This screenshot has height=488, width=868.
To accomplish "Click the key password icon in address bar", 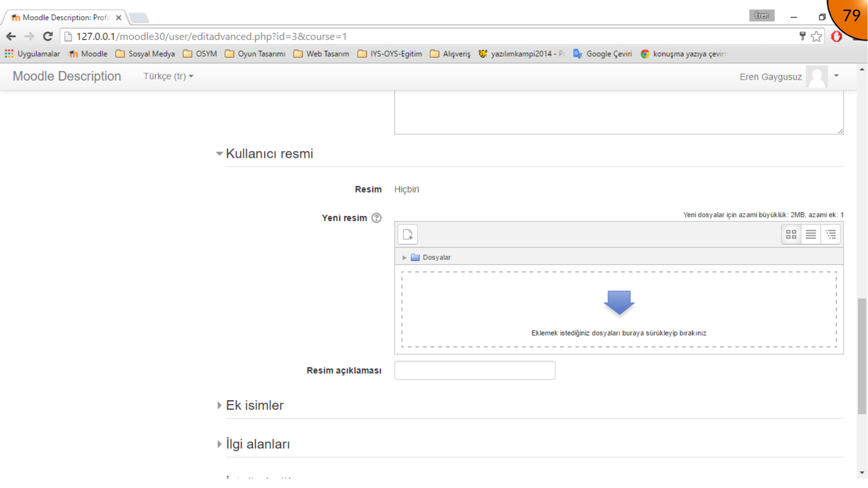I will pos(802,36).
